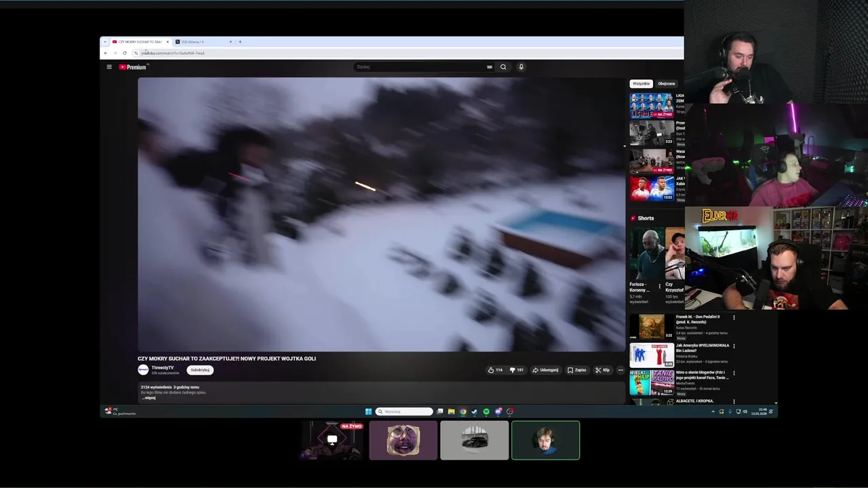Select the Obejrzane filter chip
868x488 pixels.
click(667, 84)
